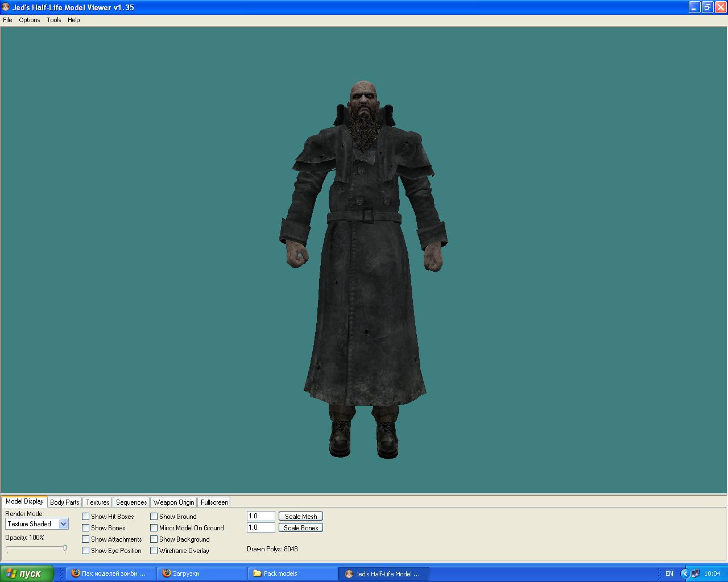Open the Fullscreen tab
Screen dimensions: 728x582
214,502
